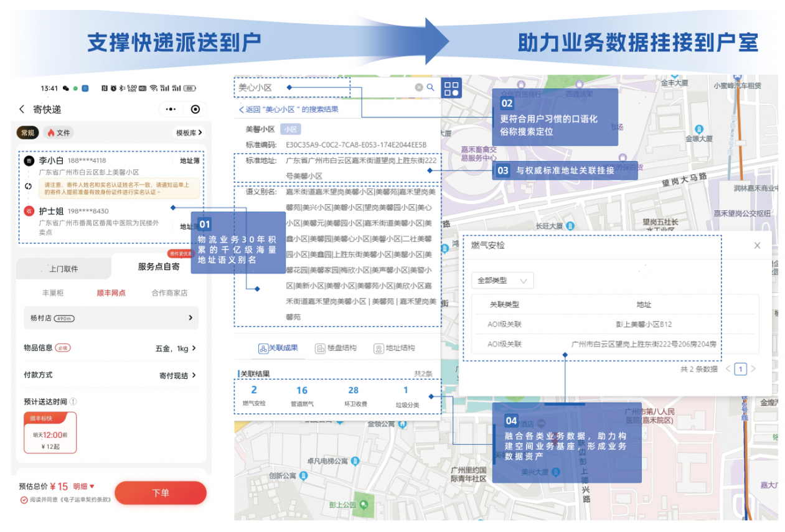The width and height of the screenshot is (785, 532).
Task: Check the 电子运单契约条款 agreement circle
Action: [24, 500]
